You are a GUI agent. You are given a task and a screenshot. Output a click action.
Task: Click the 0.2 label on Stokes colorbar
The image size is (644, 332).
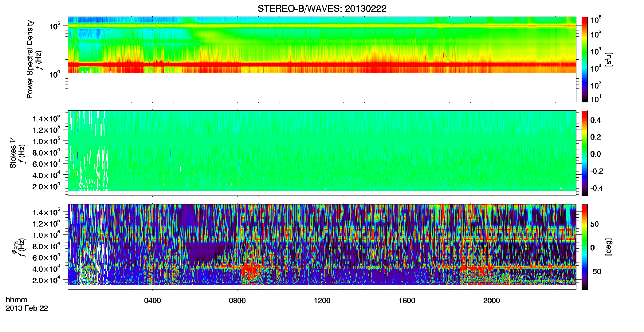(x=595, y=137)
